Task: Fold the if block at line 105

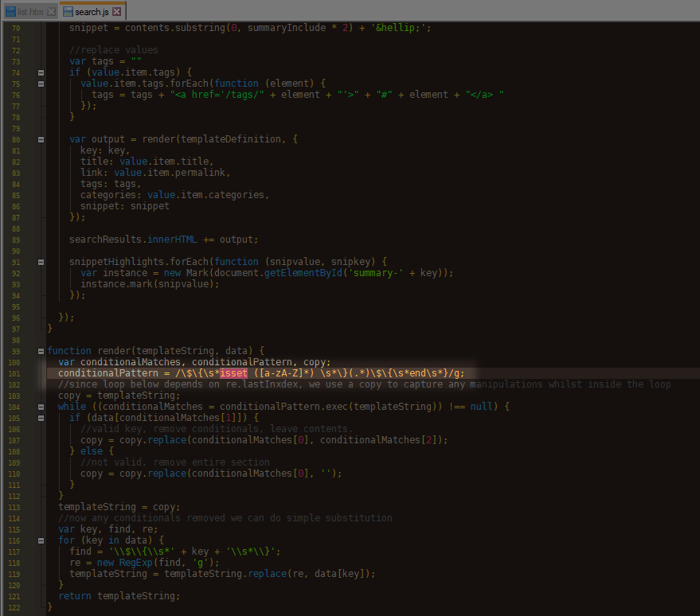Action: [x=41, y=418]
